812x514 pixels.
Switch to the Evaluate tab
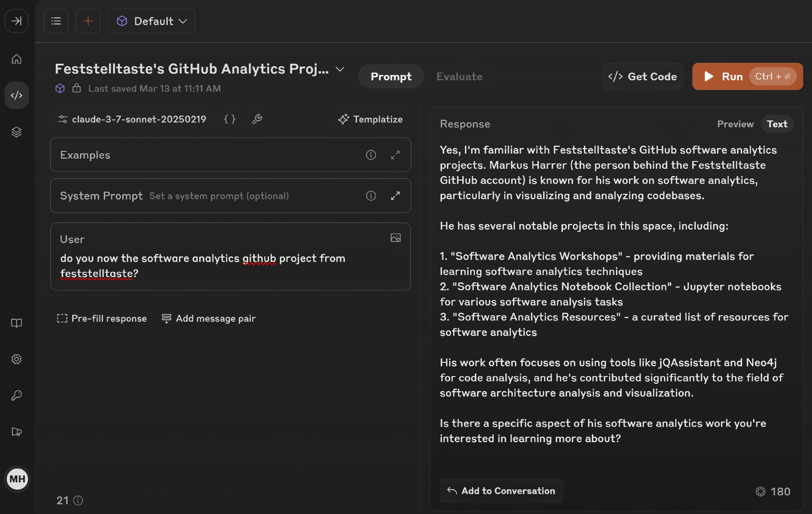(x=459, y=77)
